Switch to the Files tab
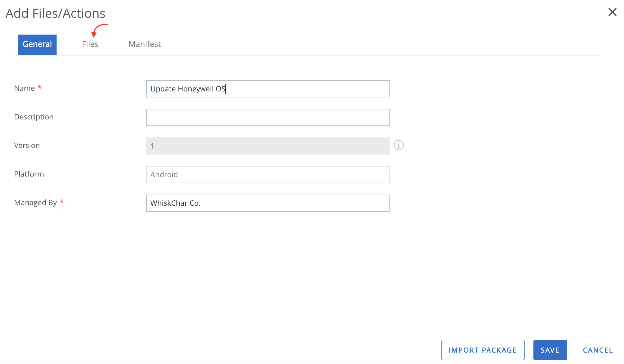 pos(90,44)
